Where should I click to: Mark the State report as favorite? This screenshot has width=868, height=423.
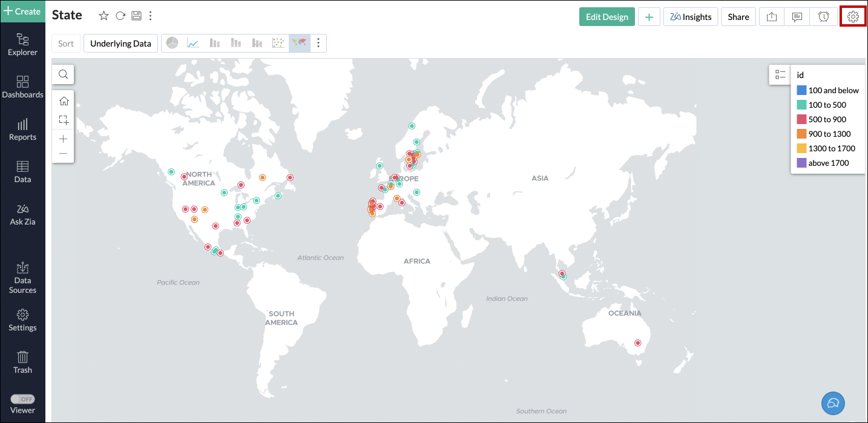coord(103,15)
